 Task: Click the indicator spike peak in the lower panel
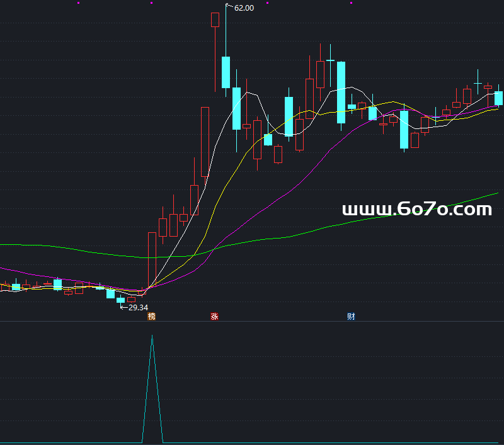pyautogui.click(x=152, y=336)
